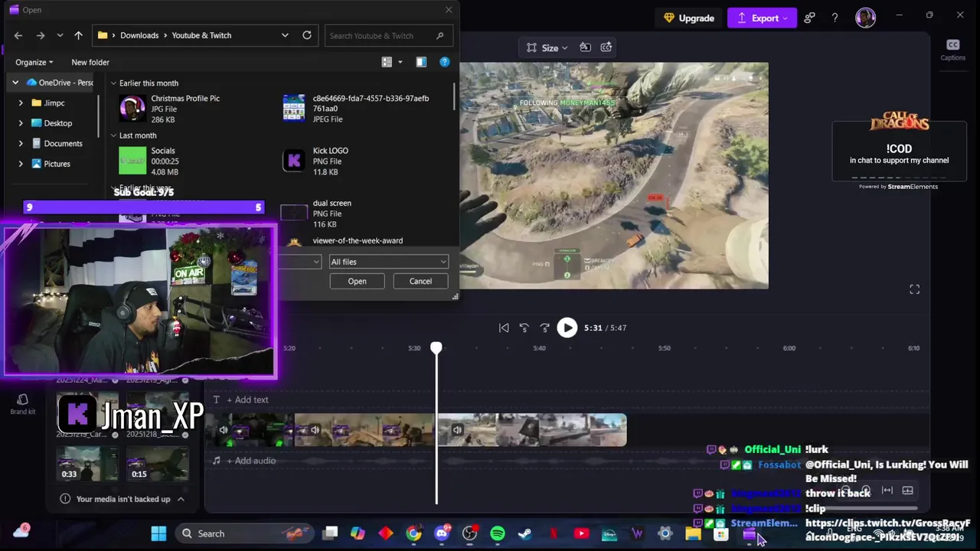The height and width of the screenshot is (551, 980).
Task: Enter fullscreen preview
Action: coord(914,289)
